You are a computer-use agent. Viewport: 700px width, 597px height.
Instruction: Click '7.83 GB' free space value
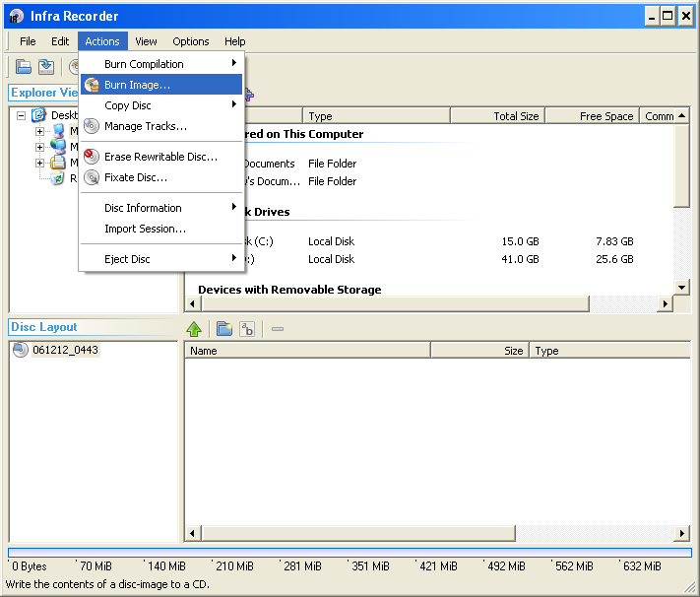614,241
